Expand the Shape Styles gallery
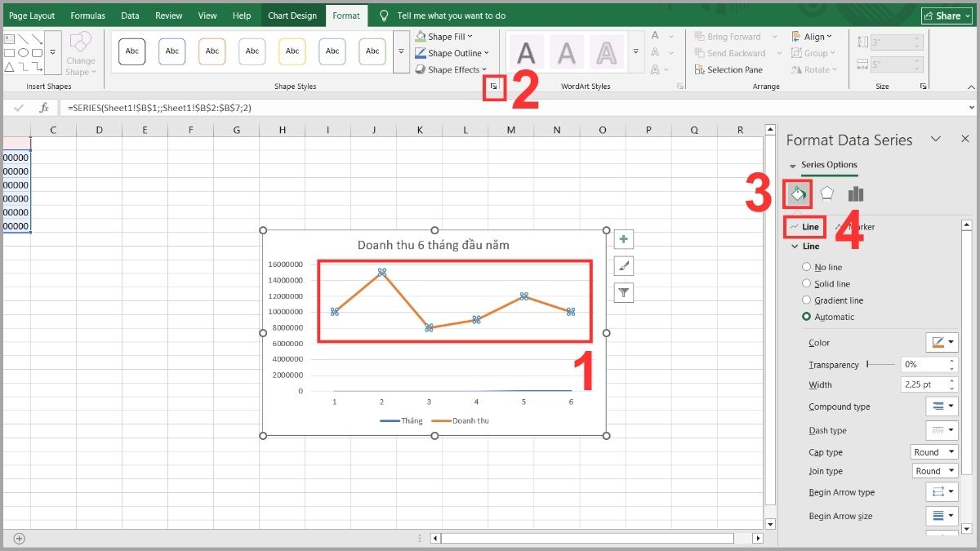The width and height of the screenshot is (980, 551). tap(401, 51)
